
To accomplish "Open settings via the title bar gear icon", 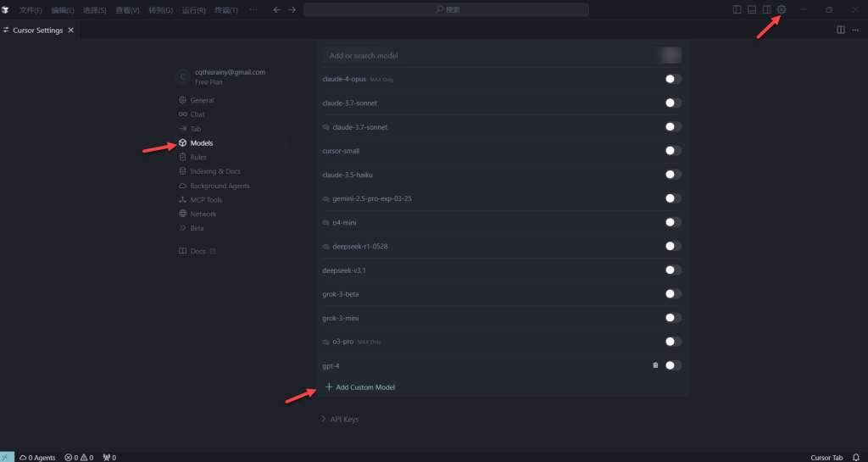I will (x=781, y=9).
